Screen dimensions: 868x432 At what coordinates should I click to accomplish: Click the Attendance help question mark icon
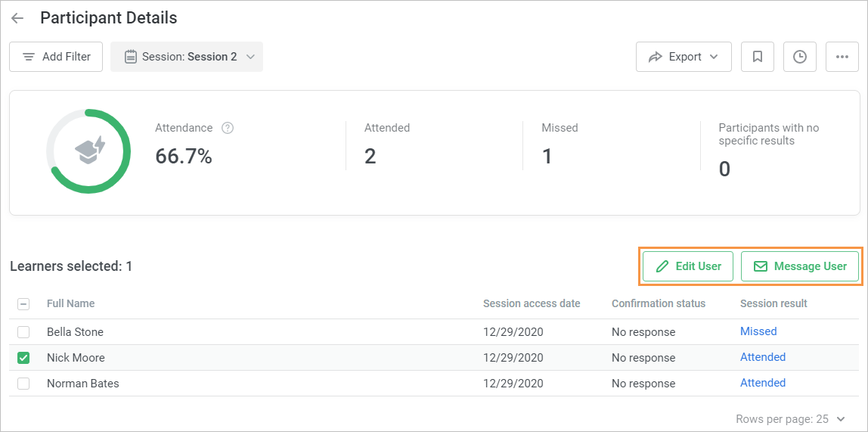point(227,128)
